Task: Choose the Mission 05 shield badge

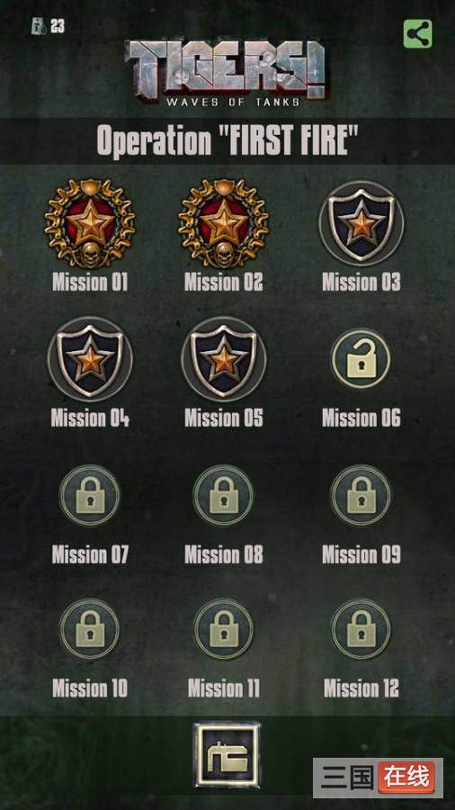Action: [x=224, y=359]
